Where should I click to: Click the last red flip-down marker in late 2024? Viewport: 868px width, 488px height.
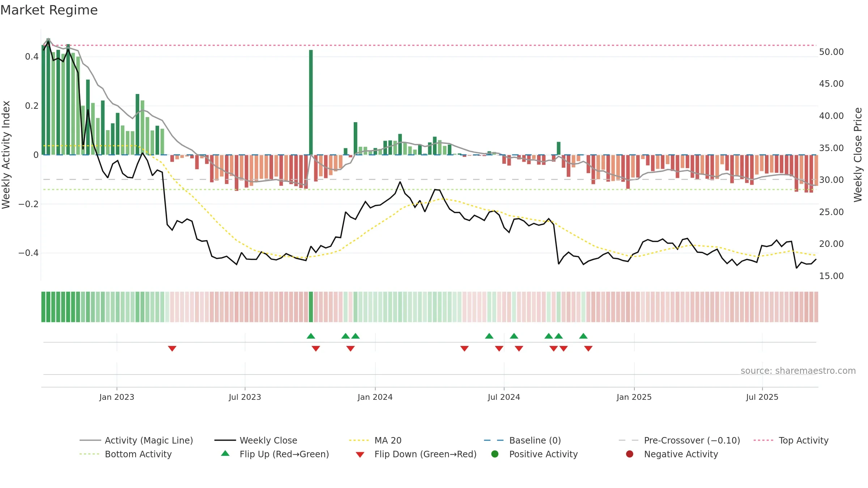[588, 349]
